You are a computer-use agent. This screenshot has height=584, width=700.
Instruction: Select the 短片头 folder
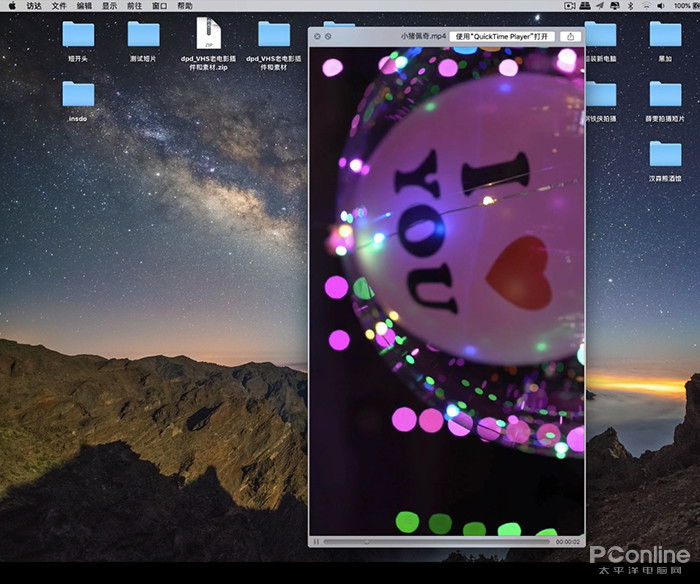78,35
